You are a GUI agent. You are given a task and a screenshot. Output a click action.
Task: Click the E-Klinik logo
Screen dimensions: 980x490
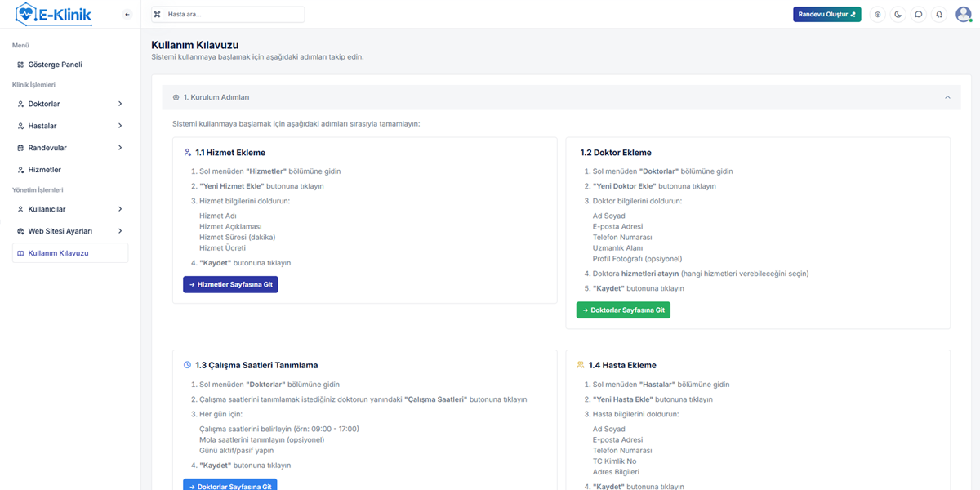[x=54, y=14]
